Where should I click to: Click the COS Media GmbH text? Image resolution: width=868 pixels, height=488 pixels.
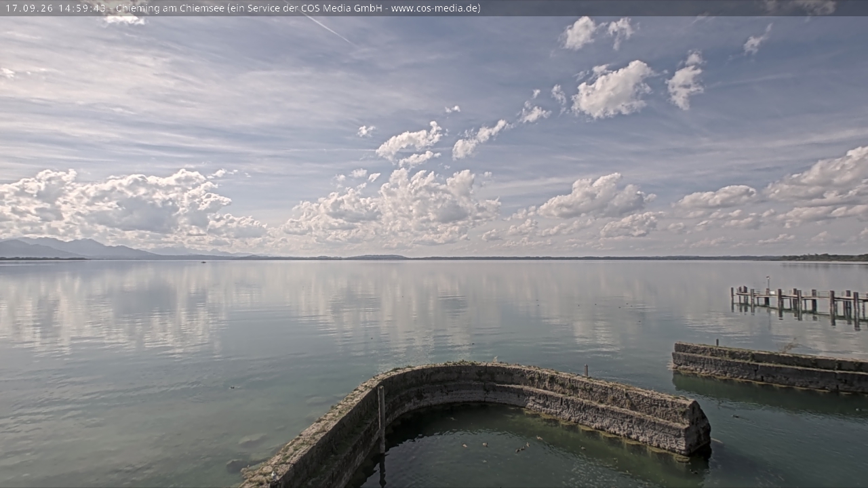point(339,8)
